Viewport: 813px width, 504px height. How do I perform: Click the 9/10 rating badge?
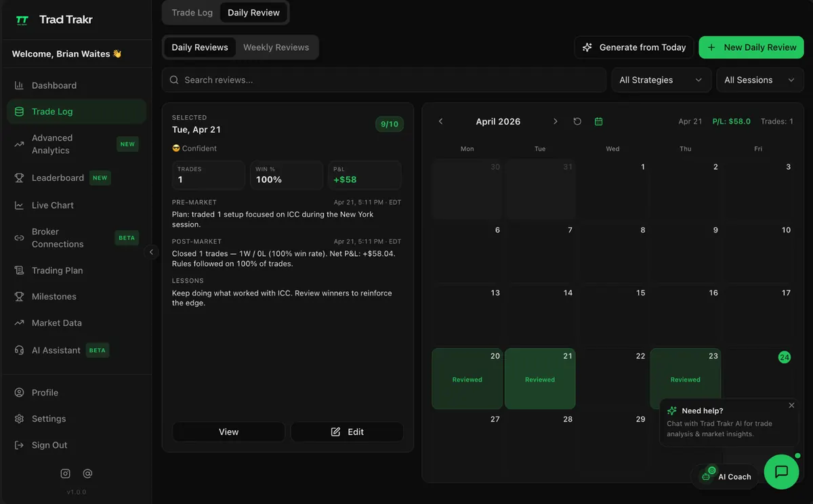click(390, 124)
